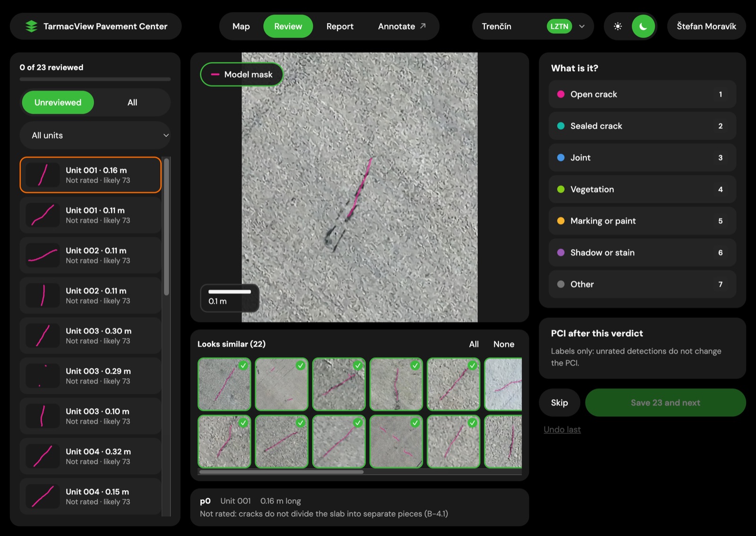This screenshot has width=756, height=536.
Task: Switch to light theme sun icon
Action: point(618,26)
